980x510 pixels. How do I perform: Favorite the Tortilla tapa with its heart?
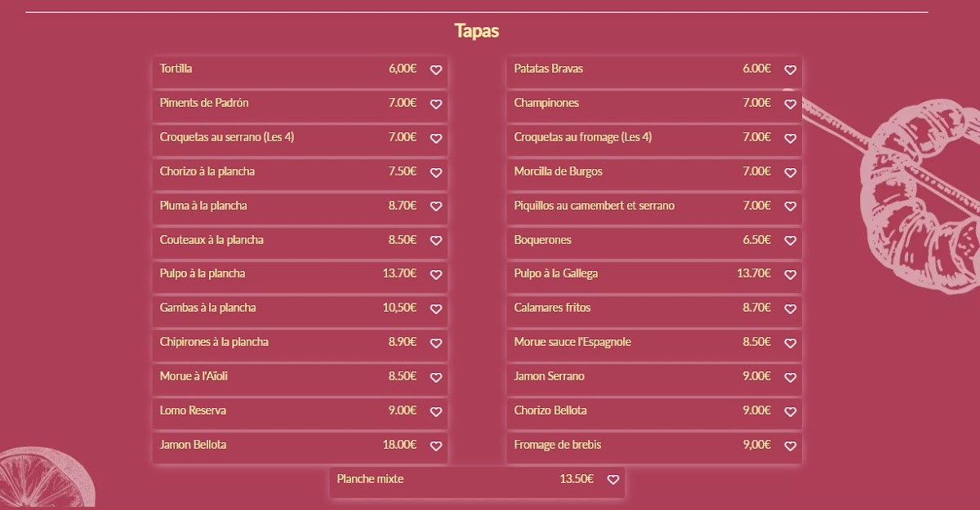pos(436,70)
